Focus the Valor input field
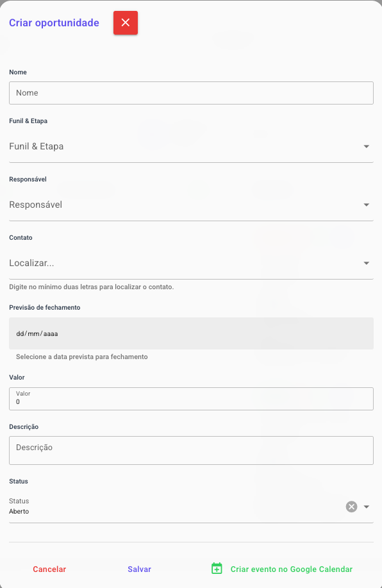382x588 pixels. click(191, 399)
